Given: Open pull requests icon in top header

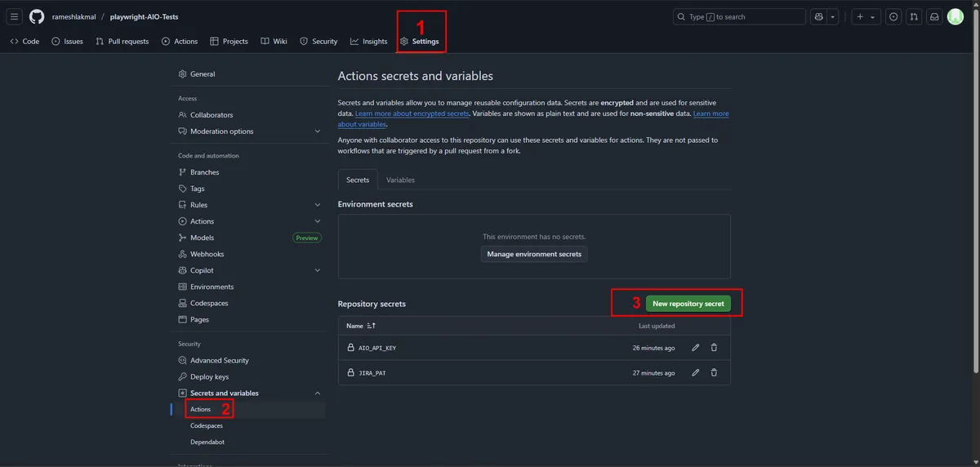Looking at the screenshot, I should click(914, 16).
